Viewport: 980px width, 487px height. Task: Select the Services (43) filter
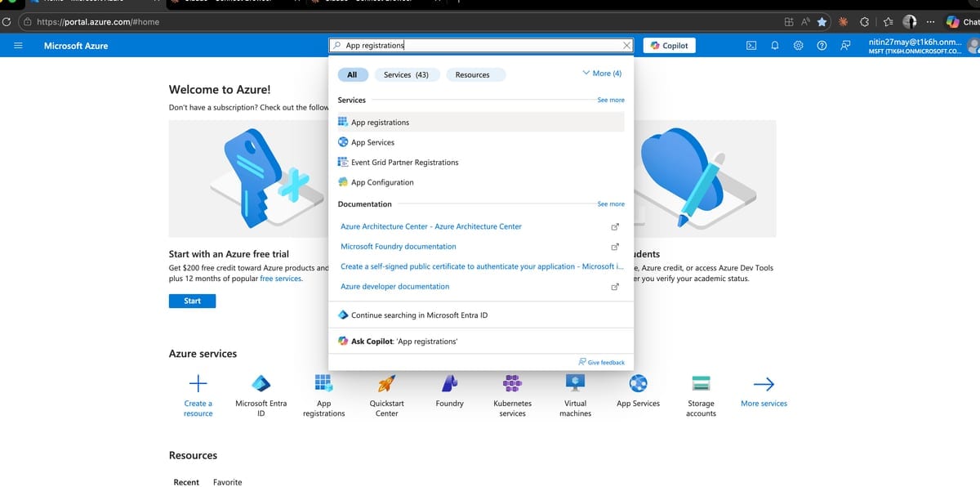406,74
